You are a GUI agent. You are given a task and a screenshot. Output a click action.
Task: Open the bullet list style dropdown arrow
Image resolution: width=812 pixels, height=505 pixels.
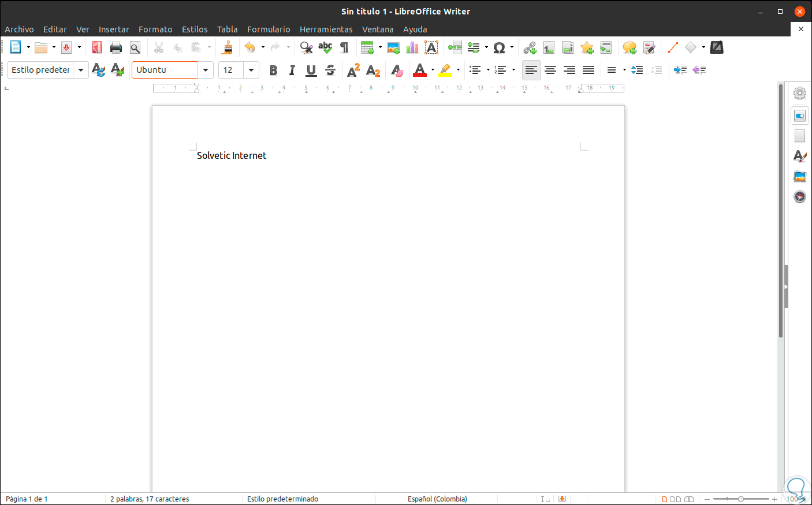(x=488, y=70)
